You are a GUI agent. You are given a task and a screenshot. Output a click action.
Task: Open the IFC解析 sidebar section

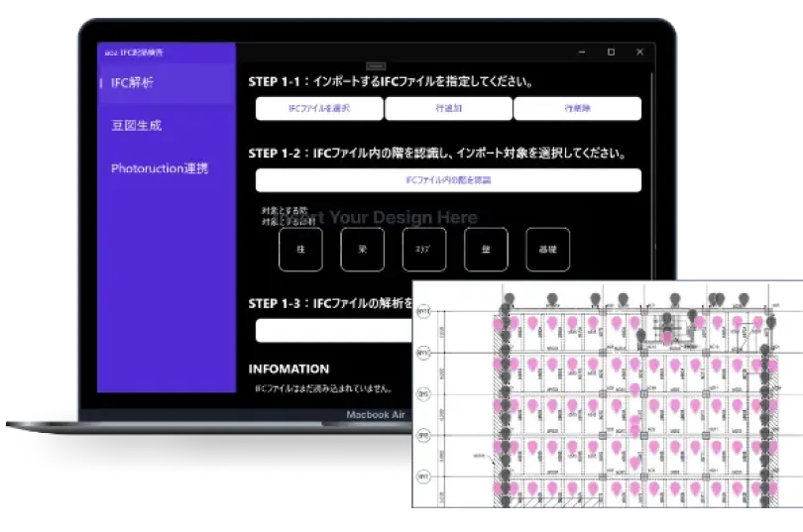pos(167,83)
